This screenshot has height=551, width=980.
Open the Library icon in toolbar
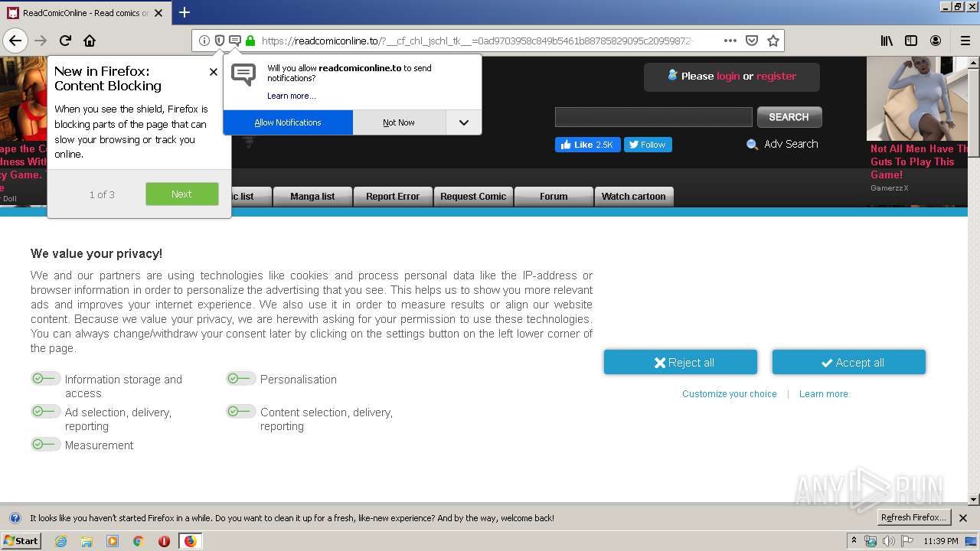click(x=887, y=41)
